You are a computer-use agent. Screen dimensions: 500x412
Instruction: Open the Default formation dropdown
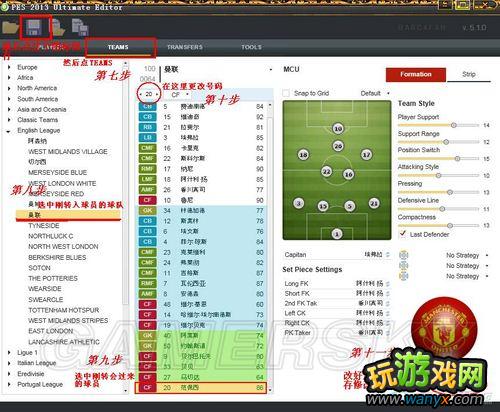tap(375, 93)
